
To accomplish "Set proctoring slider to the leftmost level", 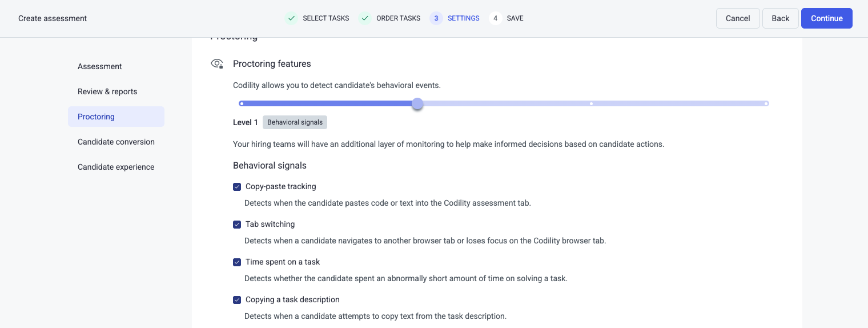I will click(x=242, y=104).
